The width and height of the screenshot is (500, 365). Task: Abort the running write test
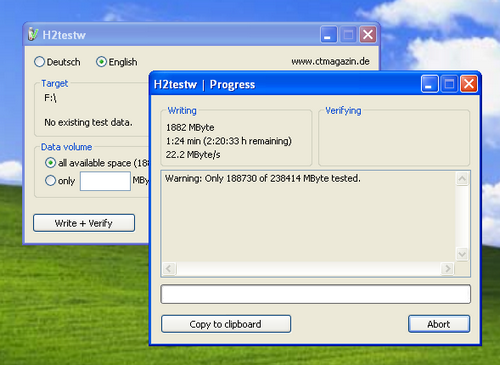pos(439,324)
